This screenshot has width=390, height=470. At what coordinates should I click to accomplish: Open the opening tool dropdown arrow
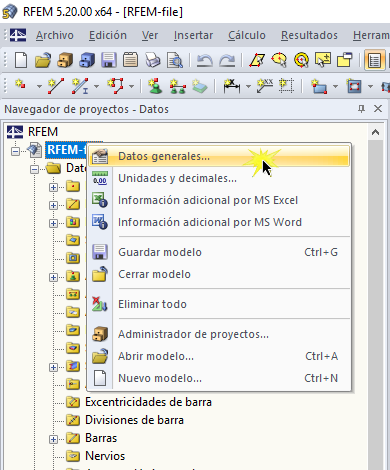pos(370,87)
